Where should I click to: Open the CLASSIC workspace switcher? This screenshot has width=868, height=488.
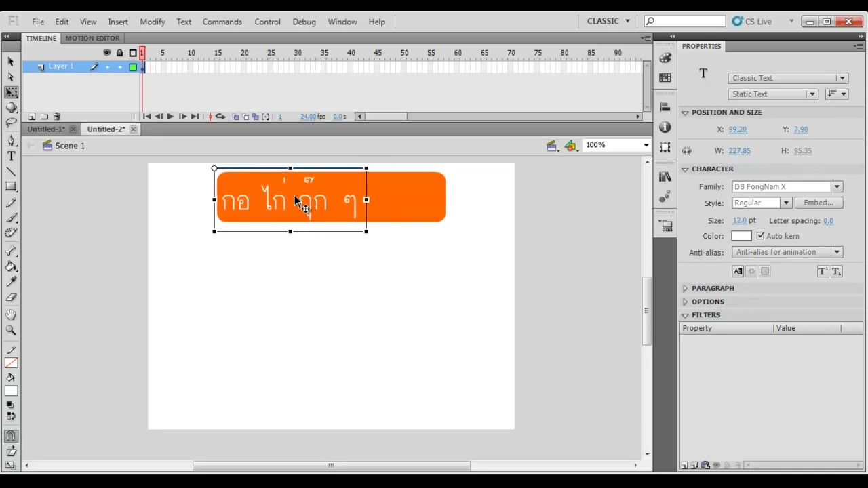(x=608, y=21)
